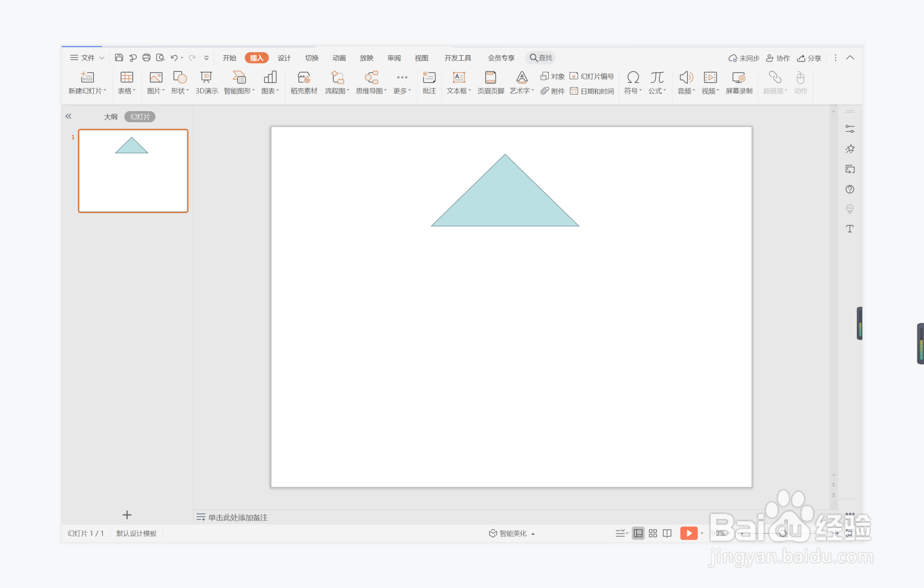Click 单击此处添加备注 notes area

point(237,518)
